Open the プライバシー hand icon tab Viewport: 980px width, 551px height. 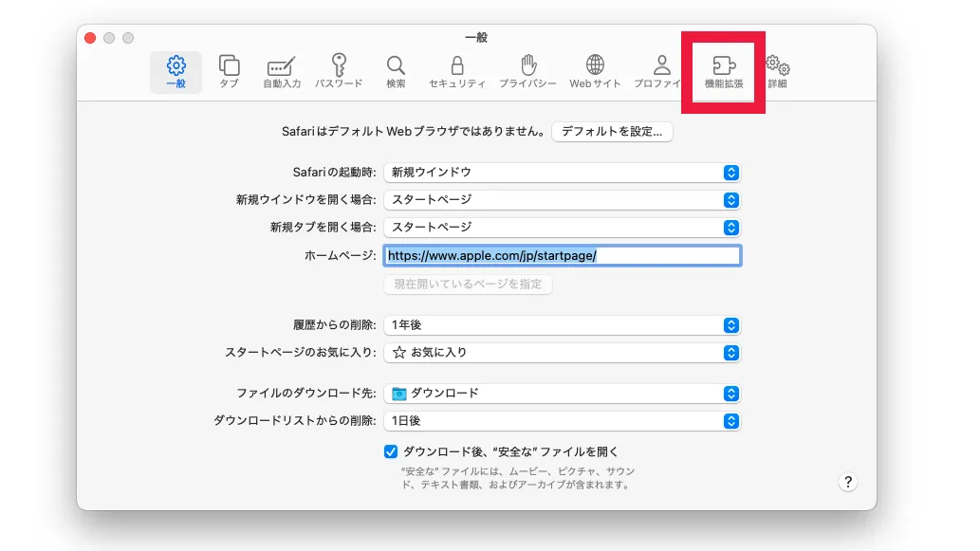[x=527, y=72]
